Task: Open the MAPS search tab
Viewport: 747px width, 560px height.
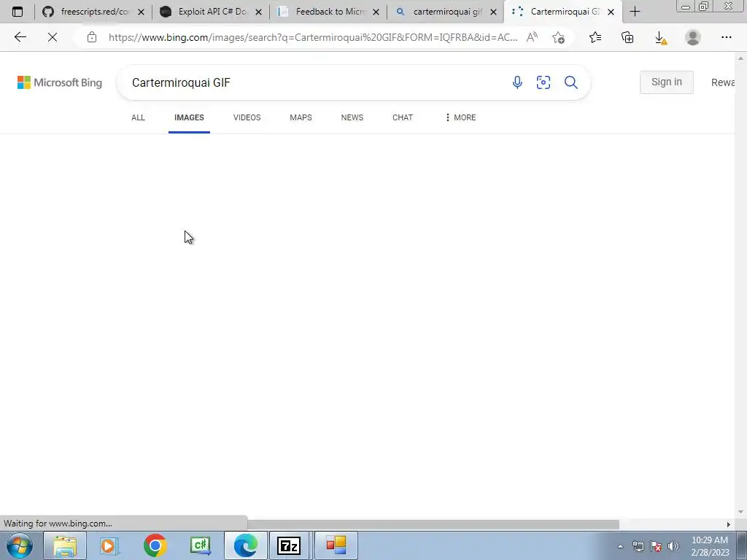Action: [301, 117]
